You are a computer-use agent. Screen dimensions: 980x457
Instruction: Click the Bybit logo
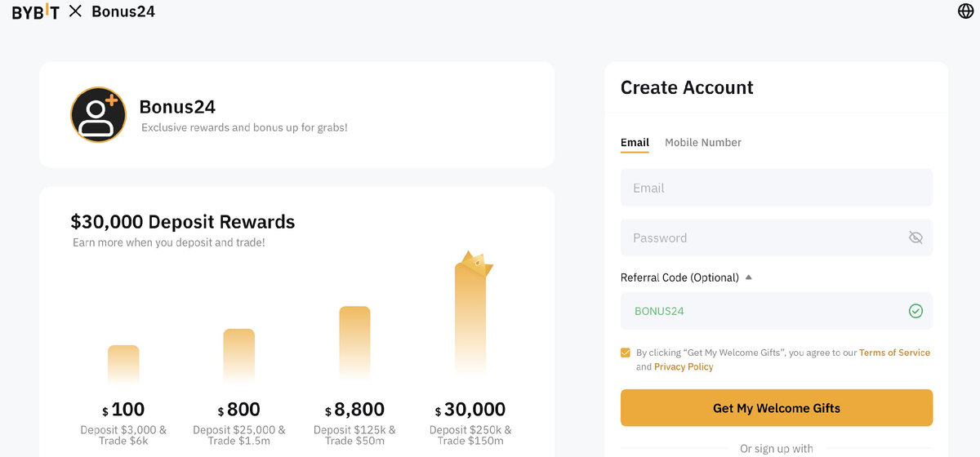click(35, 11)
